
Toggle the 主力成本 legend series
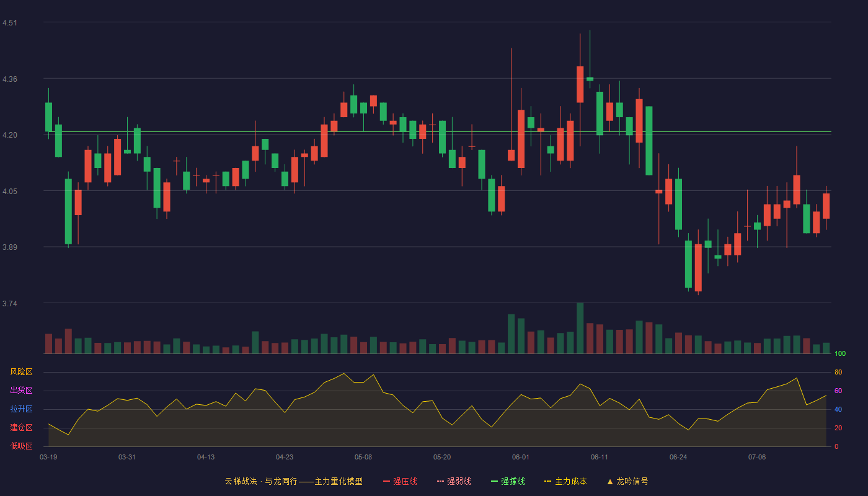[565, 481]
